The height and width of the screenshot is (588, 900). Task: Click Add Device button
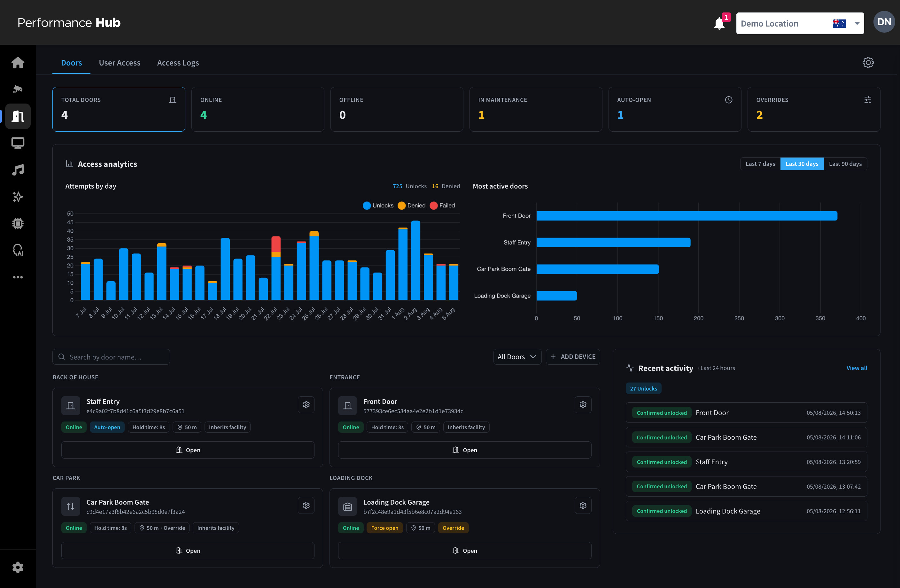(x=573, y=357)
